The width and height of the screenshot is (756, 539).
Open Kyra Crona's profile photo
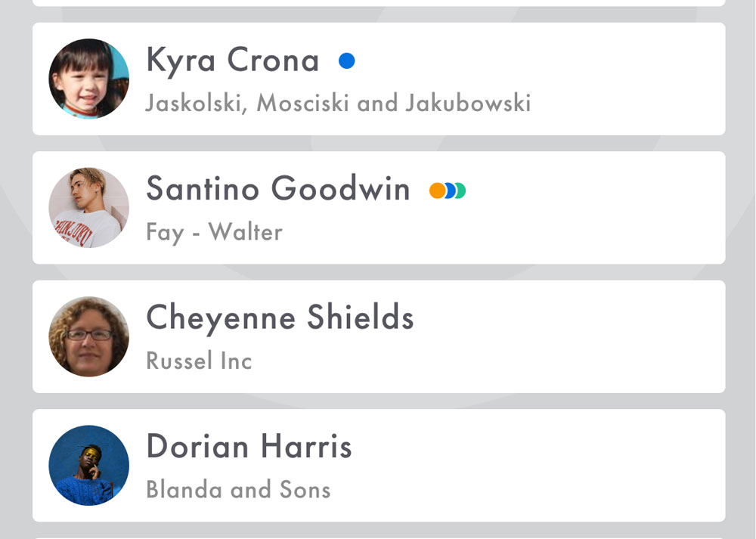pos(88,79)
